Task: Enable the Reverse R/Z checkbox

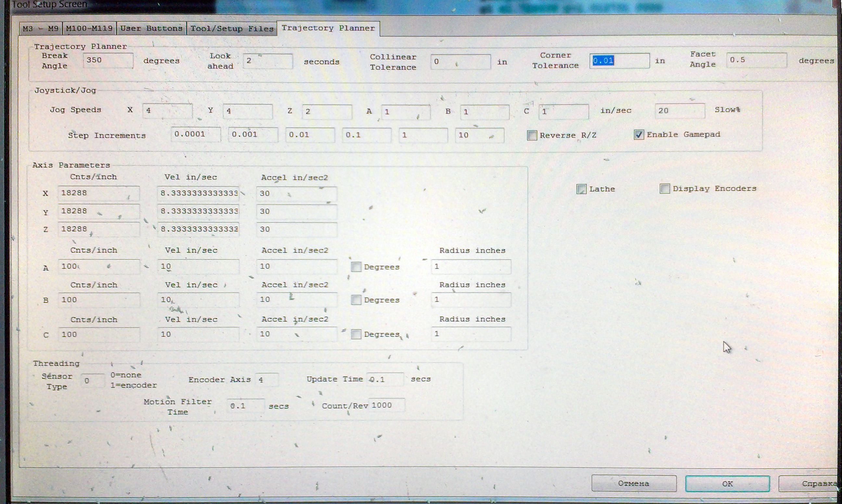Action: click(532, 135)
